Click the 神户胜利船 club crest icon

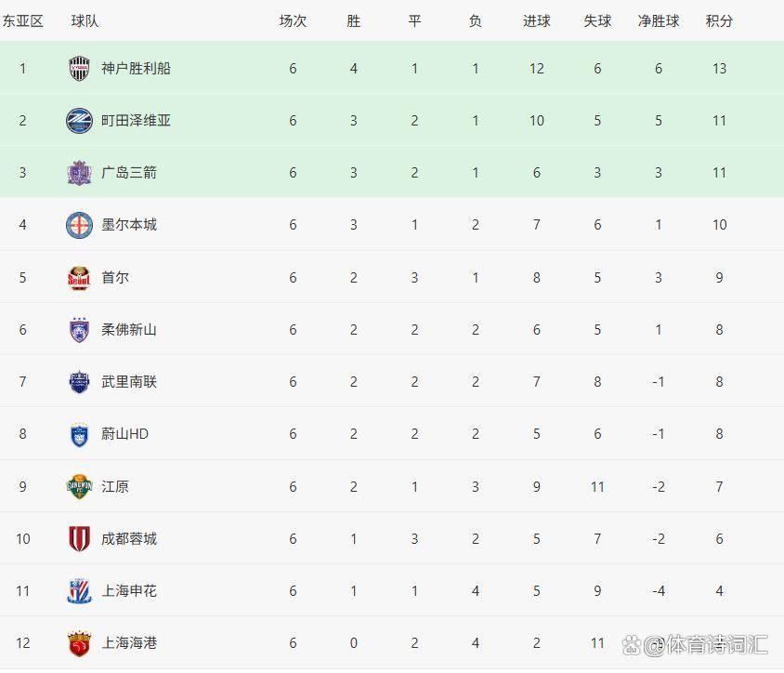(79, 69)
